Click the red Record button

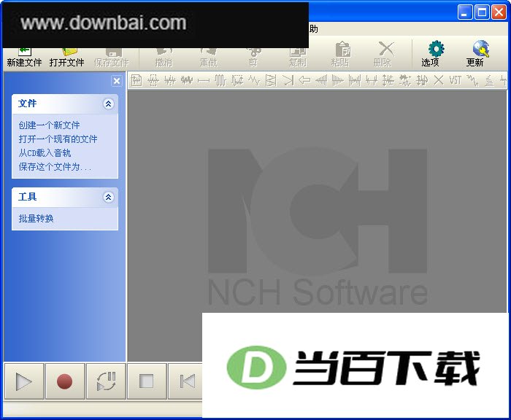[65, 381]
